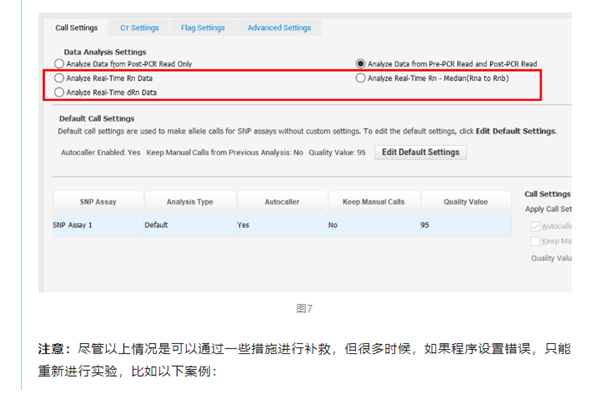Click the Quality Value column header
This screenshot has width=600, height=408.
point(465,202)
